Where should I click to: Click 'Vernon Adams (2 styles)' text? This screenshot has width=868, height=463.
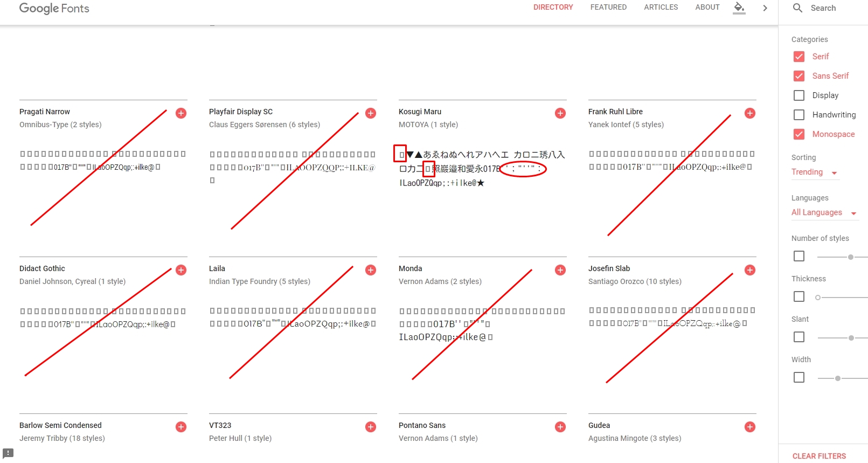click(x=440, y=281)
